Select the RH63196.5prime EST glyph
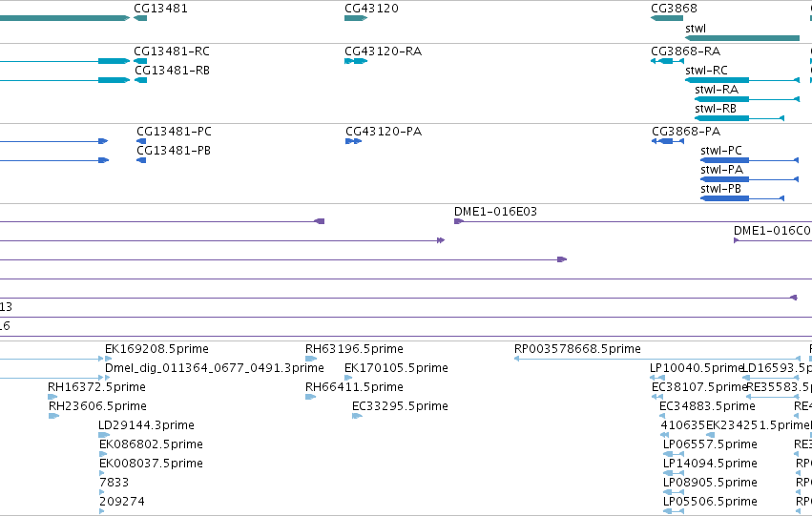 (x=311, y=359)
